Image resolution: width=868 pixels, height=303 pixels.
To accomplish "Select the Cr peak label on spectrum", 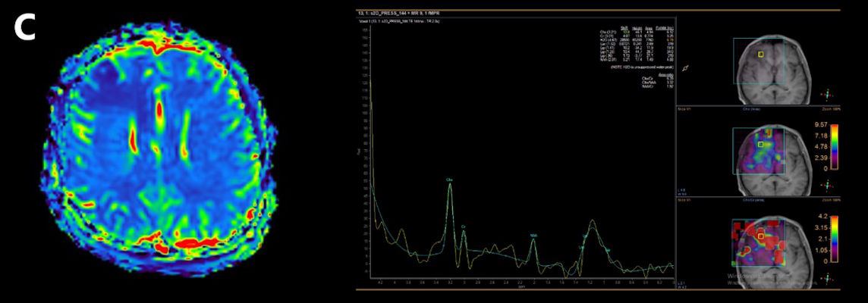I will click(464, 226).
